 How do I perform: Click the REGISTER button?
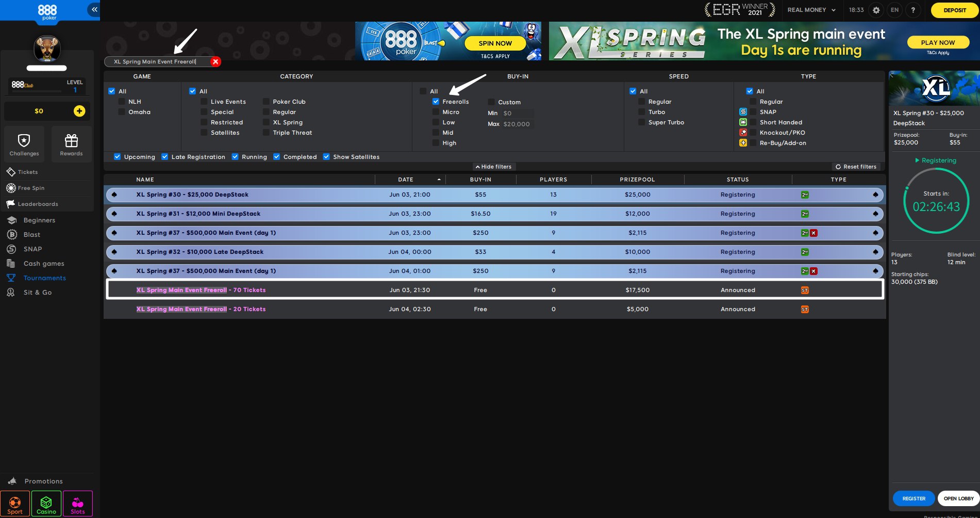click(913, 498)
